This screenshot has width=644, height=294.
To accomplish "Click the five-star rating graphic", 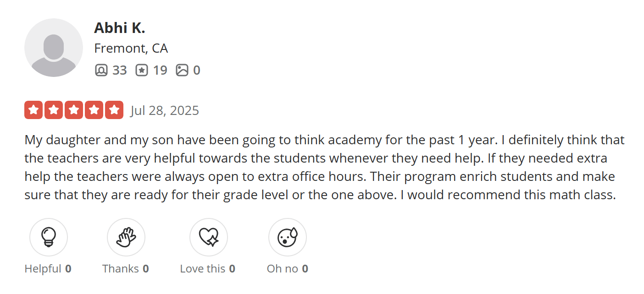I will pos(74,110).
